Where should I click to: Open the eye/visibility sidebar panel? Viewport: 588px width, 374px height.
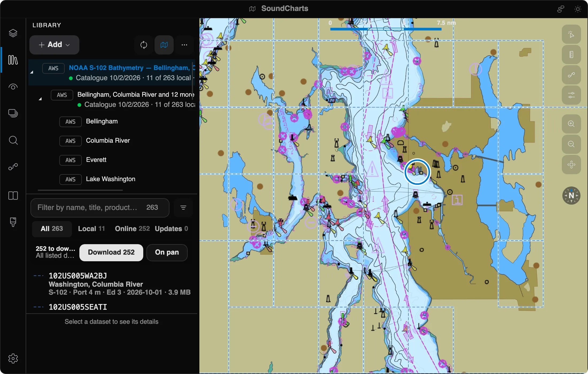tap(13, 87)
